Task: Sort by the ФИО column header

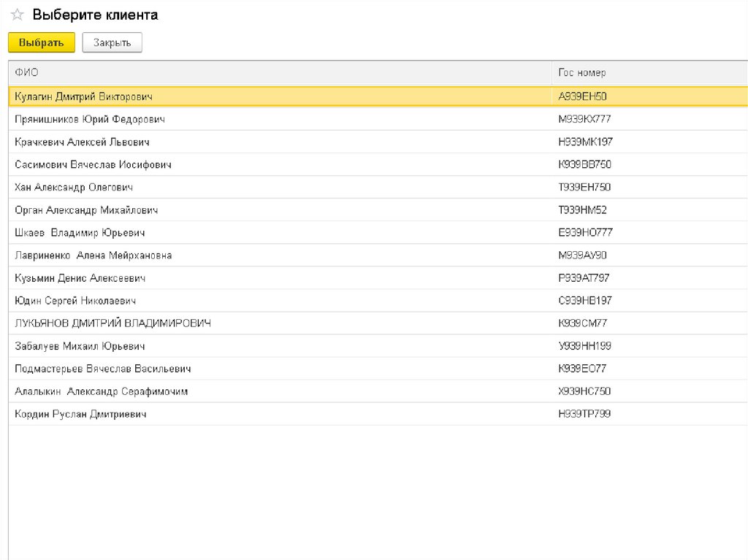Action: pyautogui.click(x=27, y=73)
